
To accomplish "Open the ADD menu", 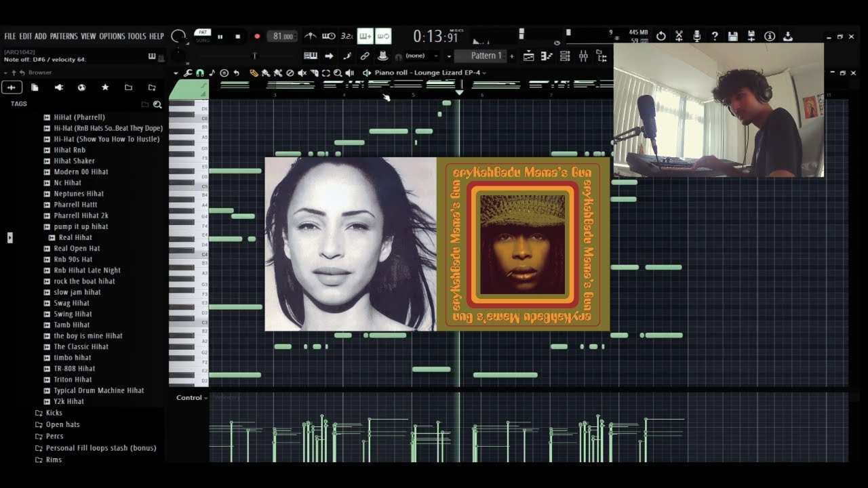I will (41, 36).
